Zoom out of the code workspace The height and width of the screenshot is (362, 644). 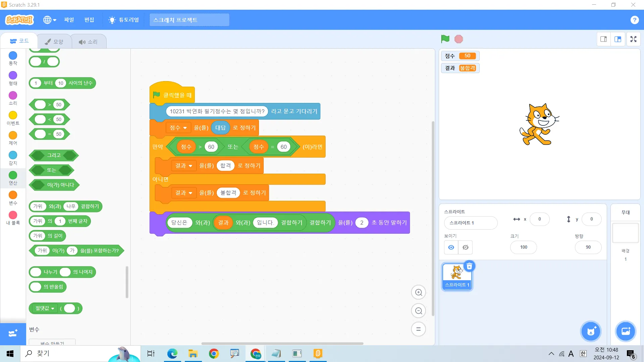pyautogui.click(x=418, y=311)
